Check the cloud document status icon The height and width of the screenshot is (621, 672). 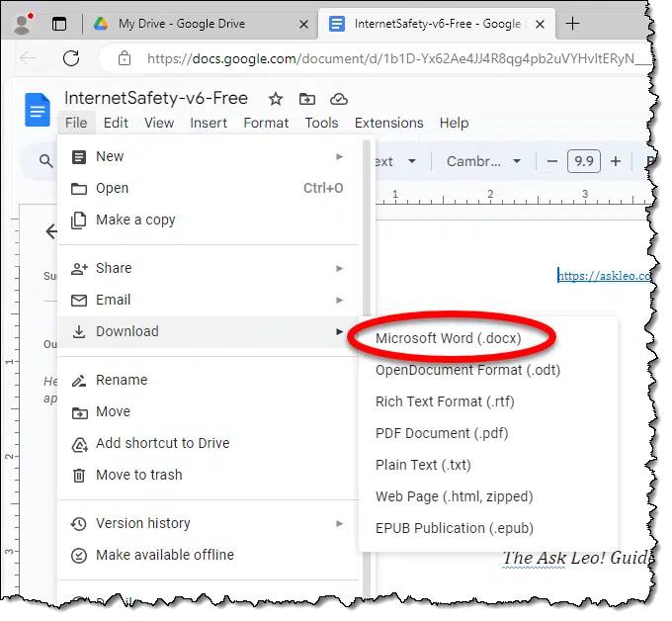click(339, 99)
